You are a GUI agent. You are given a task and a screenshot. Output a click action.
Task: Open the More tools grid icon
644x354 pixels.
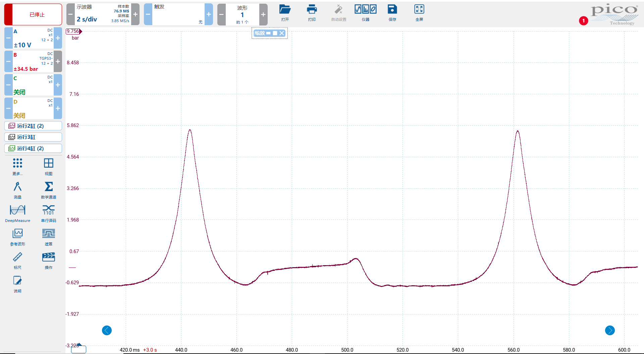[17, 166]
